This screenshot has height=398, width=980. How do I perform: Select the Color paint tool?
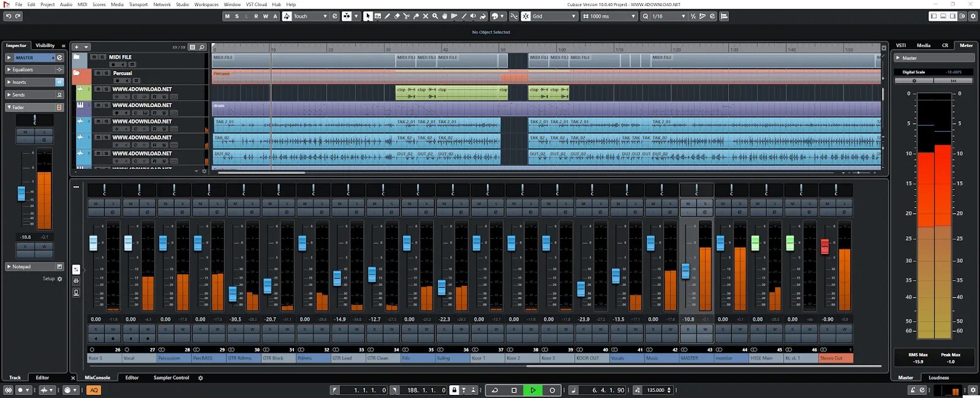pyautogui.click(x=483, y=16)
